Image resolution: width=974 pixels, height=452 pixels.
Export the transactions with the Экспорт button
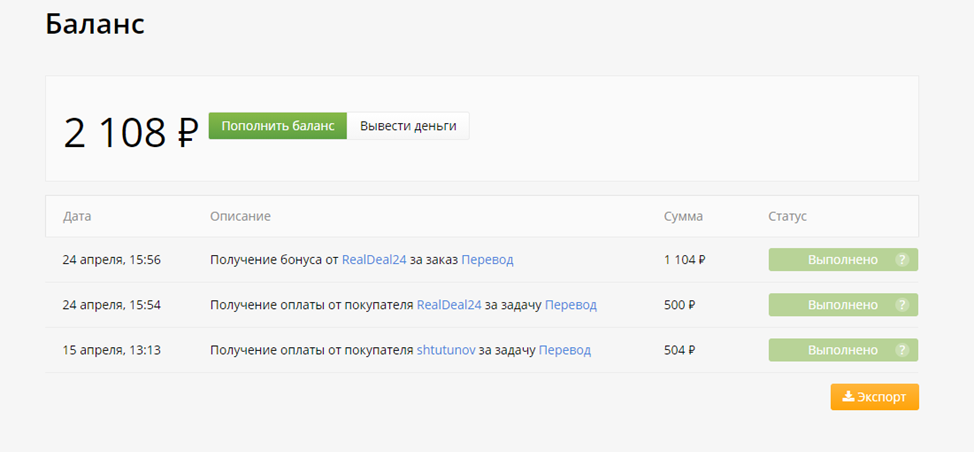(874, 397)
